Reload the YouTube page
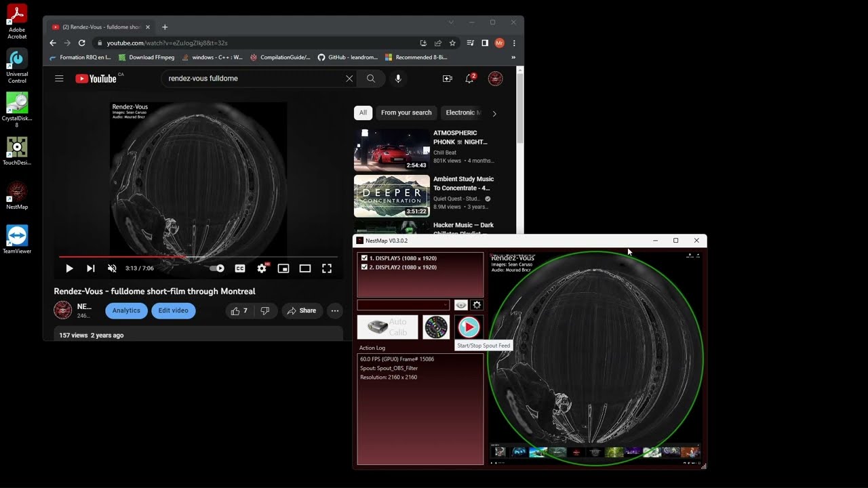 point(81,43)
